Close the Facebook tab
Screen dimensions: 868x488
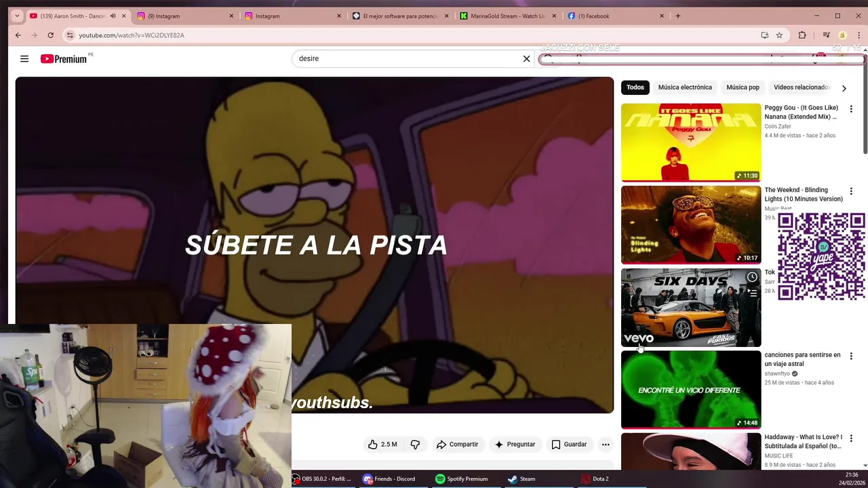662,16
